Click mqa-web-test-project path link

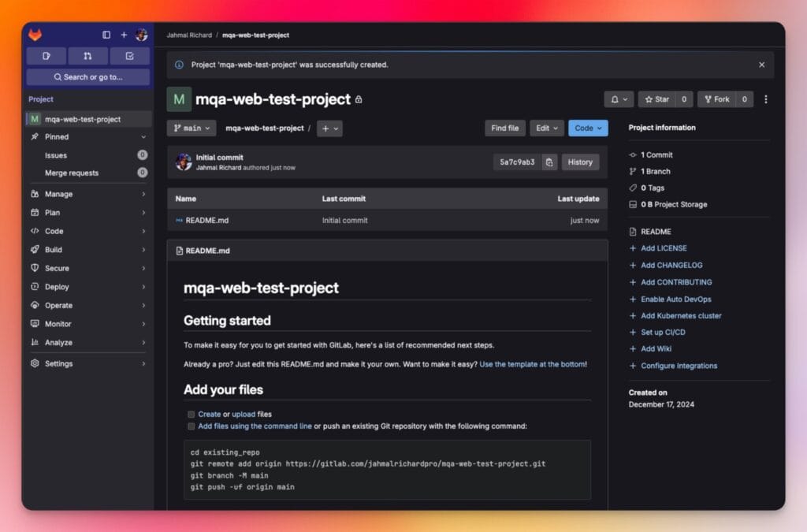pyautogui.click(x=265, y=128)
